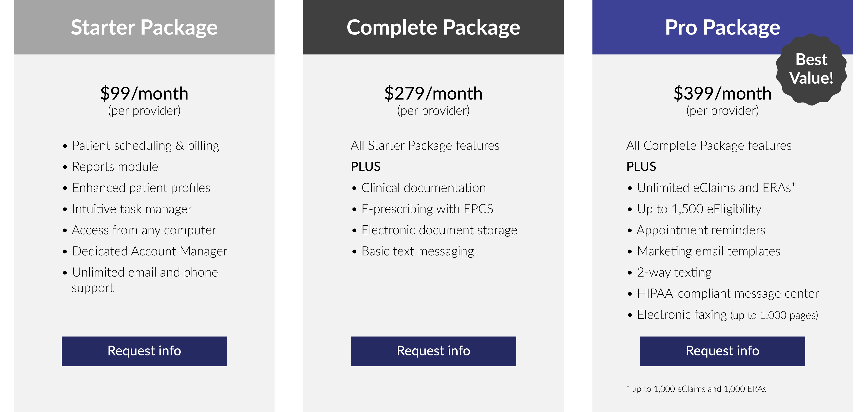This screenshot has height=412, width=868.
Task: Select the Complete Package header
Action: coord(433,27)
